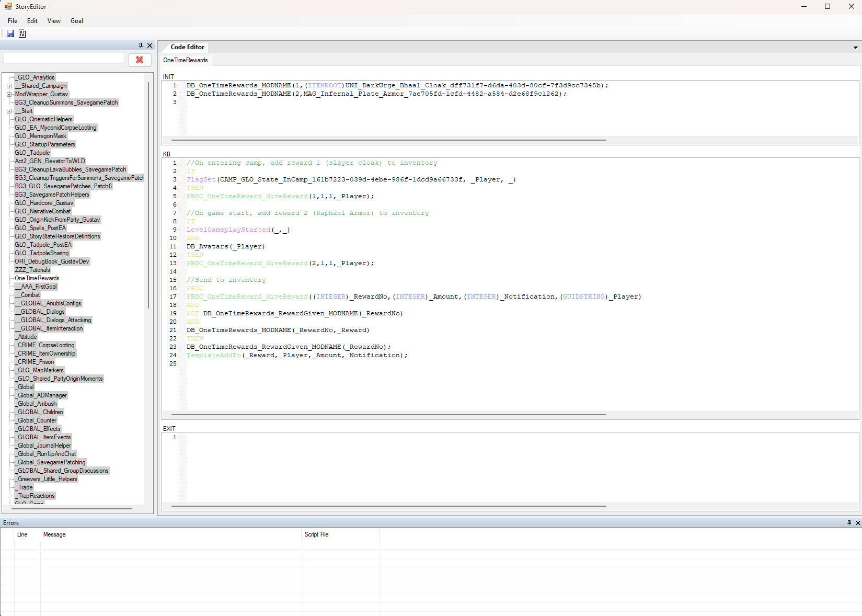Viewport: 862px width, 616px height.
Task: Expand the ModWrapper_Gustav tree node
Action: tap(9, 94)
